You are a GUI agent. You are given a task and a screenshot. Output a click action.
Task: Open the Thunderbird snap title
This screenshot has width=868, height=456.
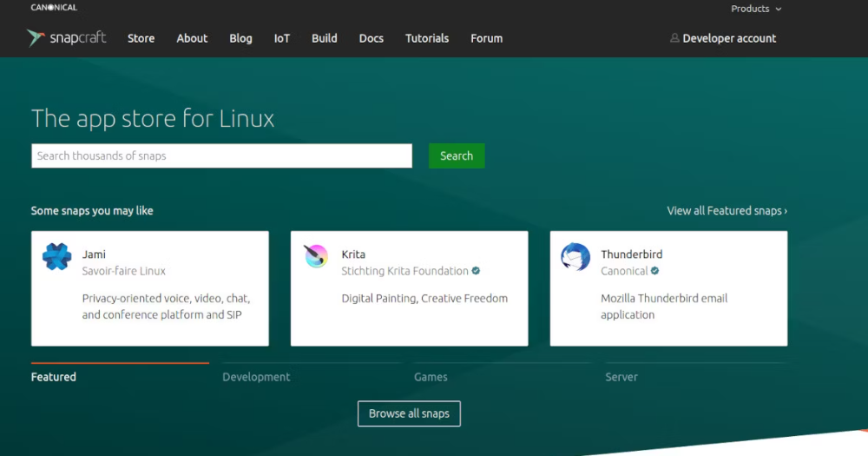pyautogui.click(x=632, y=254)
